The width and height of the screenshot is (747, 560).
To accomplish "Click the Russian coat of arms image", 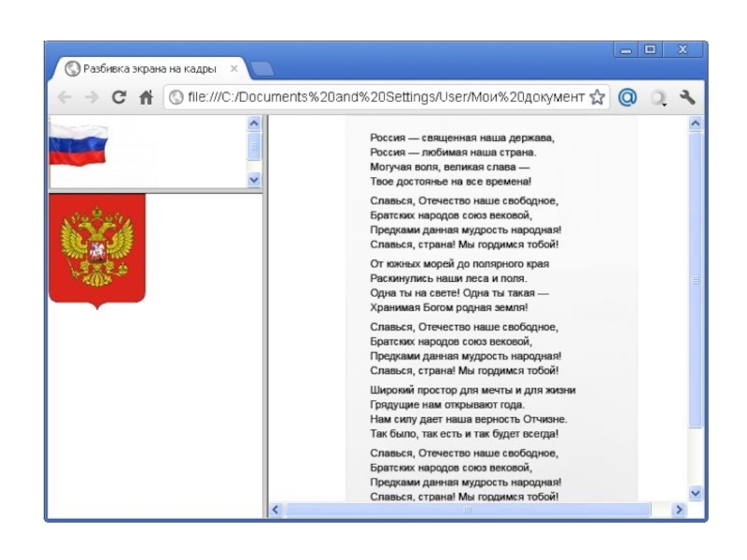I will pos(97,251).
